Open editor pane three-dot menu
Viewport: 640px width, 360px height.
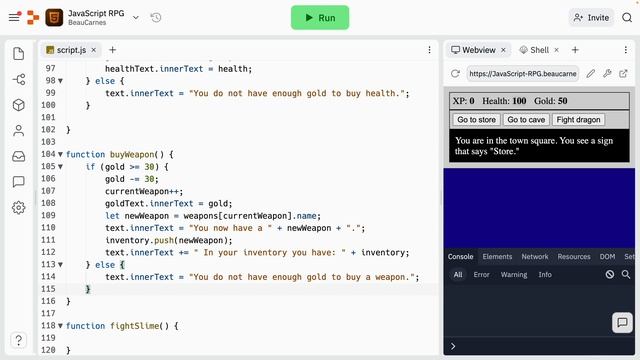coord(429,50)
